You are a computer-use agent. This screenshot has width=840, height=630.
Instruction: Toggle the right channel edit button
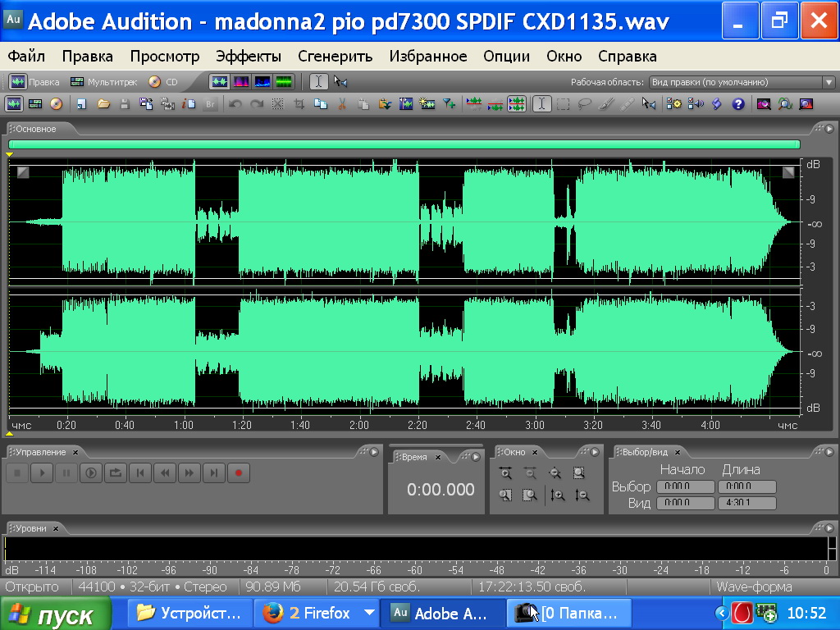(x=495, y=104)
